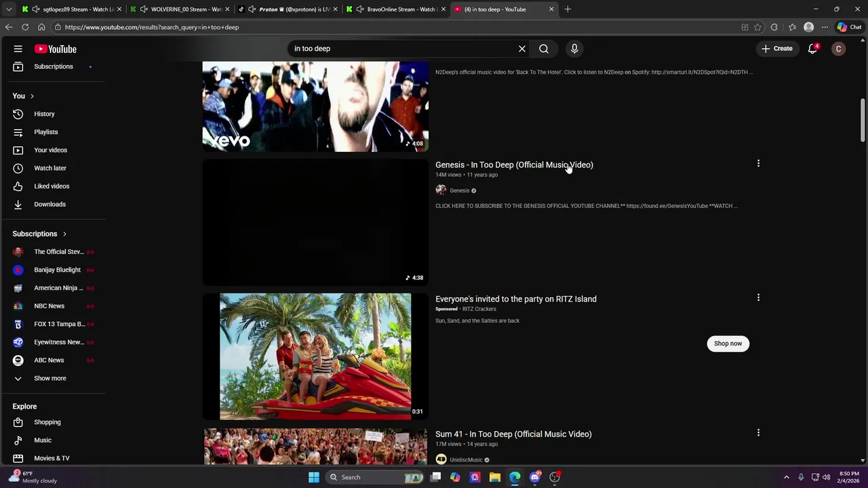
Task: Start voice search with the microphone icon
Action: [574, 49]
